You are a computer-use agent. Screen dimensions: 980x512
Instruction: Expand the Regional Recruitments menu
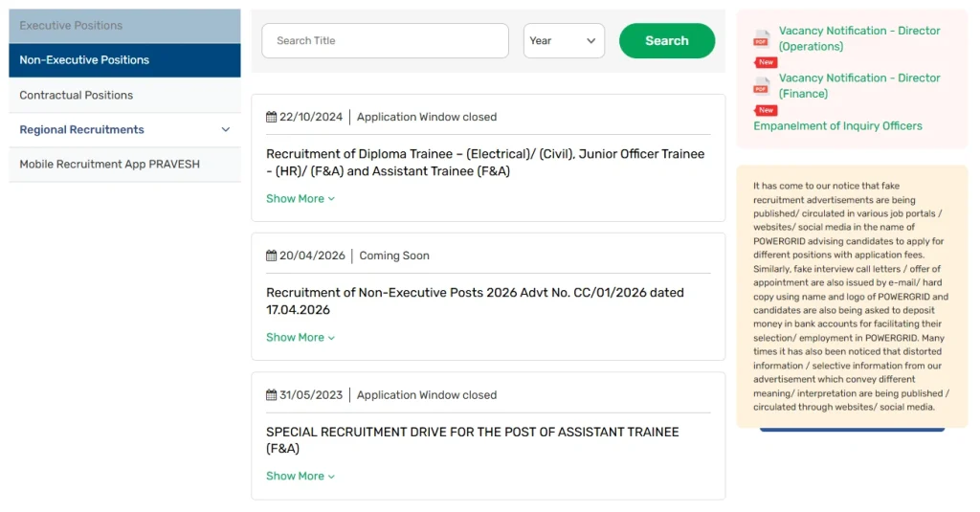coord(226,130)
